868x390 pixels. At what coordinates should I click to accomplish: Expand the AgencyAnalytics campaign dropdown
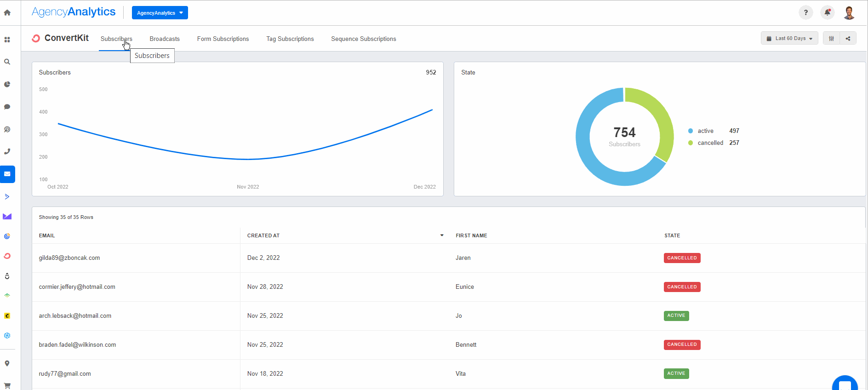(160, 13)
